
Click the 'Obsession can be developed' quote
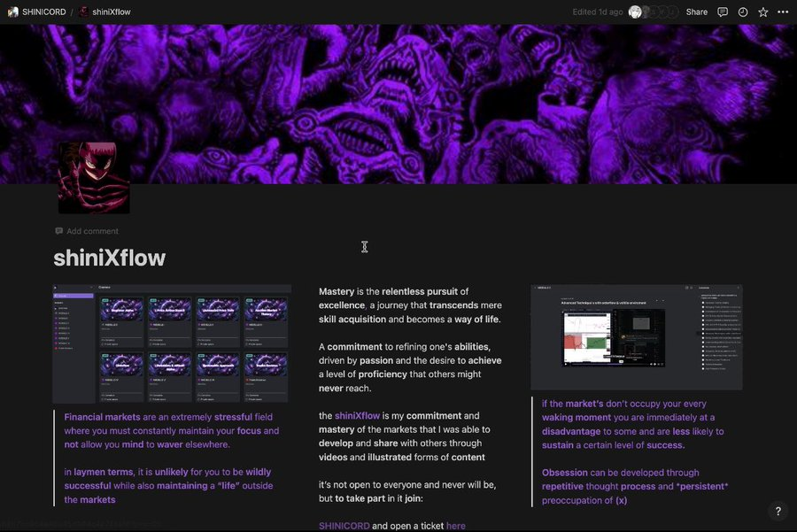(635, 486)
